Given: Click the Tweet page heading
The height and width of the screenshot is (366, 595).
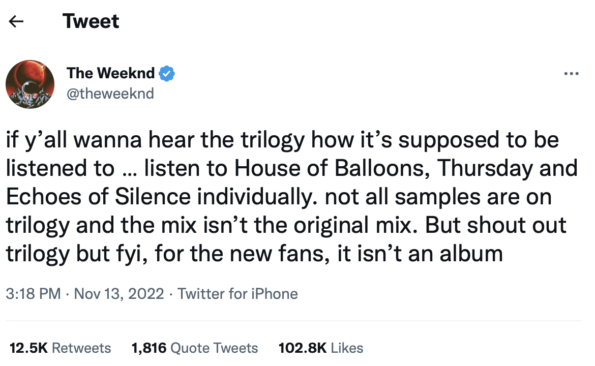Looking at the screenshot, I should [x=91, y=21].
